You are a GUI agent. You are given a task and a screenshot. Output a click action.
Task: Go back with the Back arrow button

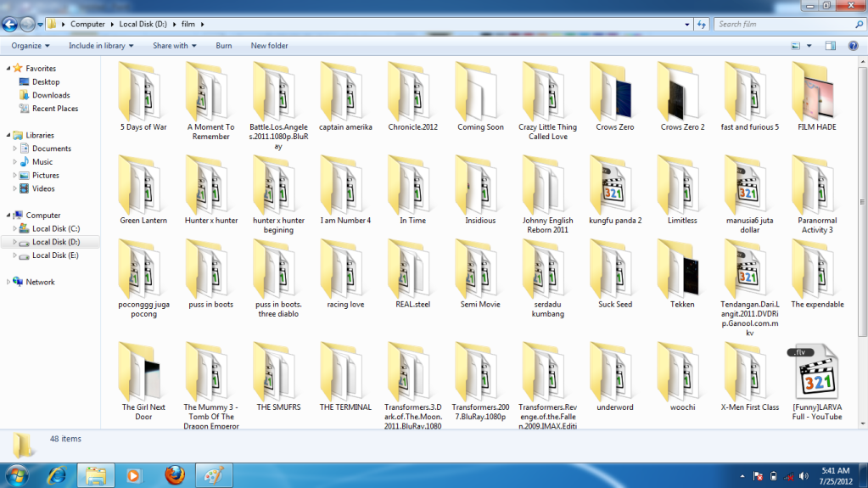(x=10, y=25)
